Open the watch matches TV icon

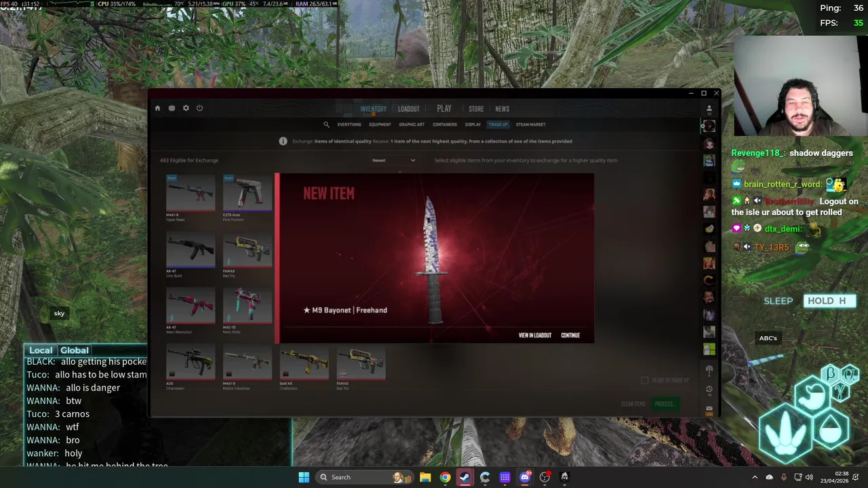172,108
